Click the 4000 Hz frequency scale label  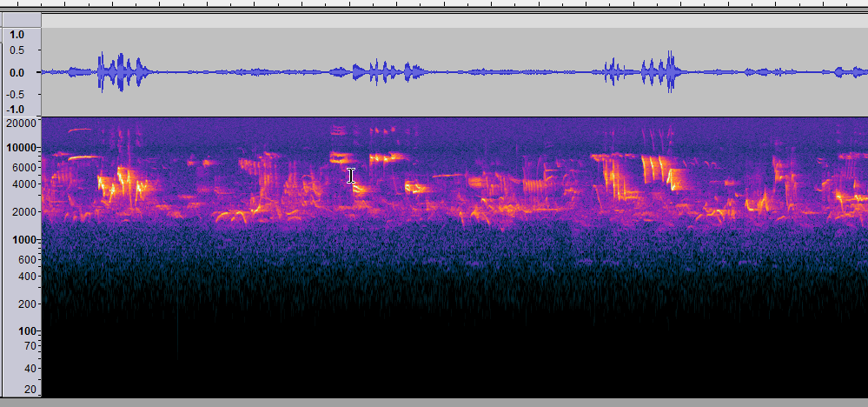(23, 183)
